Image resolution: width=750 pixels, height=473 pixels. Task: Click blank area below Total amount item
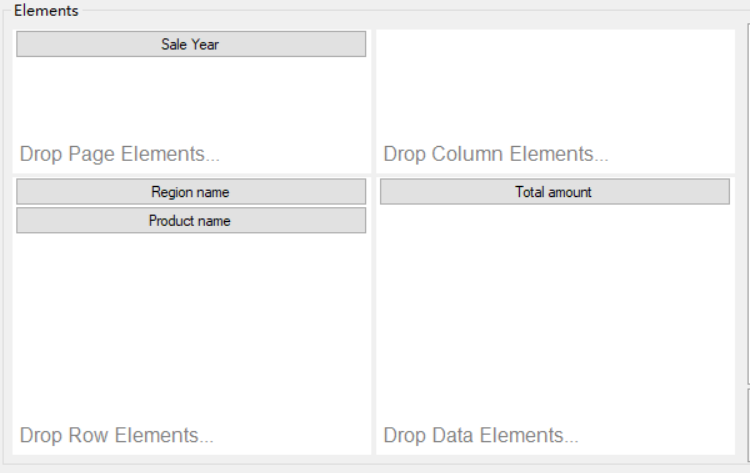555,311
